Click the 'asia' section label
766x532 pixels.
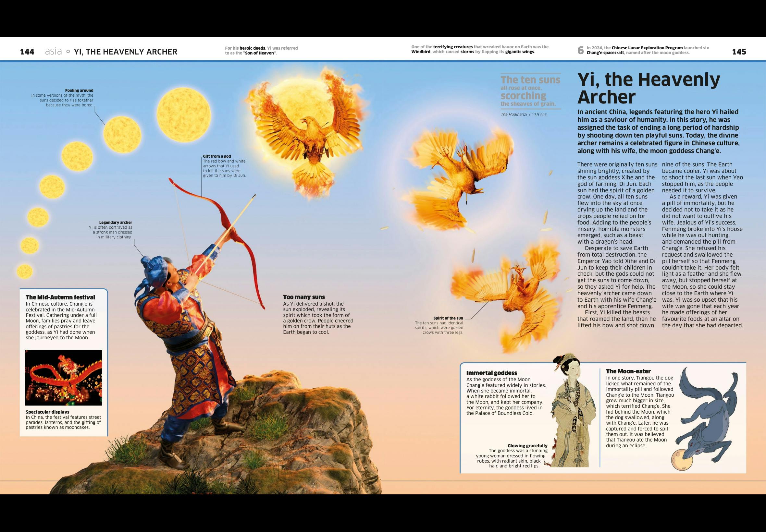click(53, 51)
